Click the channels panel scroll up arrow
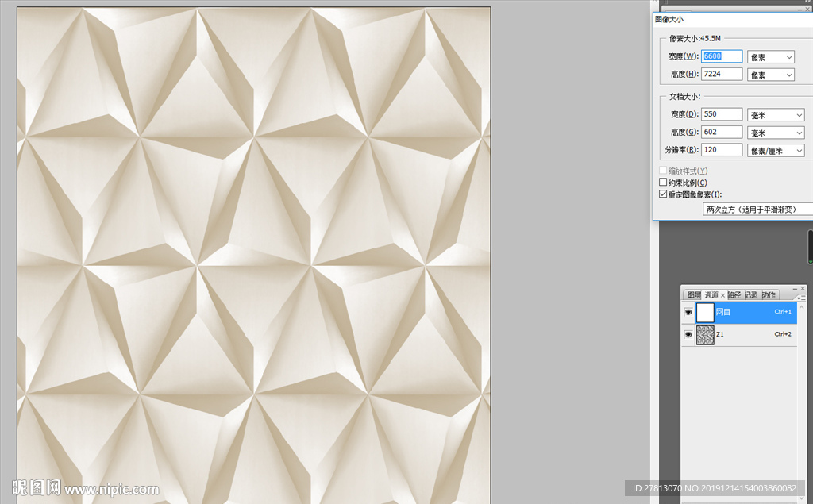This screenshot has width=813, height=504. (802, 307)
